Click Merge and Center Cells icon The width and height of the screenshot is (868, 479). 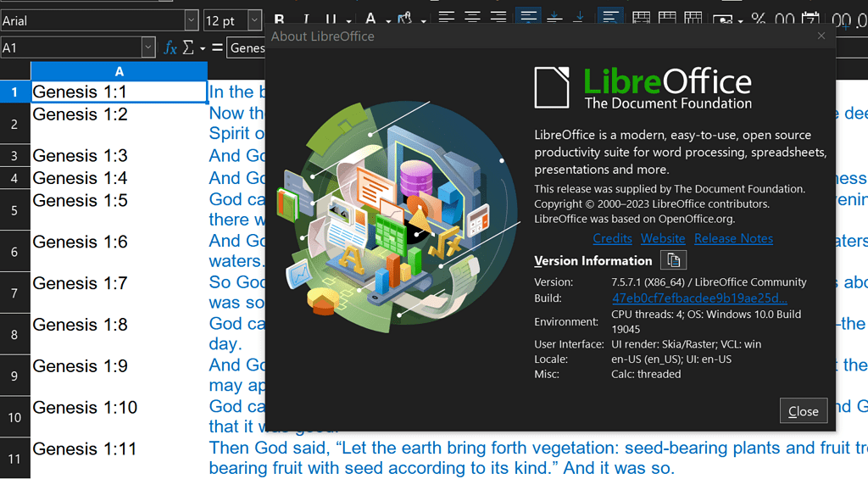pos(641,19)
